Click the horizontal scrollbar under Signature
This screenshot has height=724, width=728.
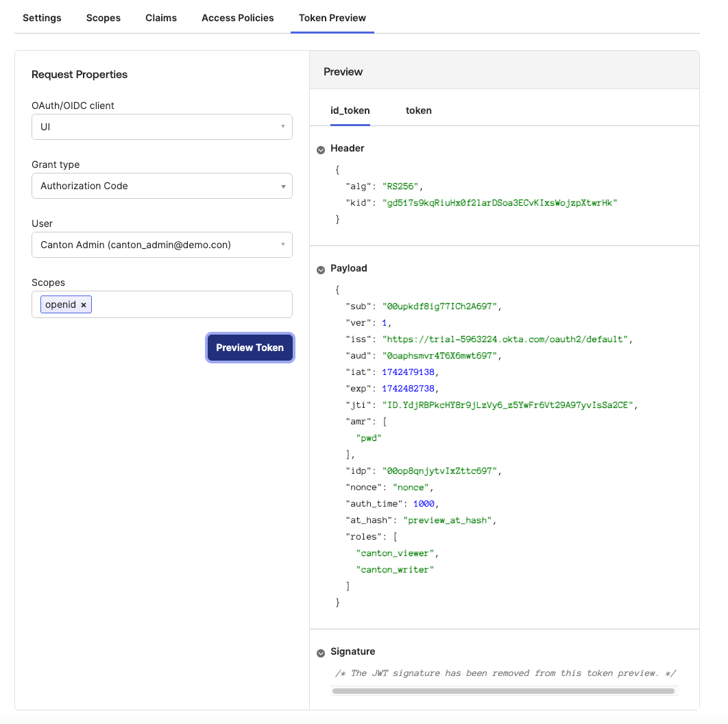click(x=504, y=691)
